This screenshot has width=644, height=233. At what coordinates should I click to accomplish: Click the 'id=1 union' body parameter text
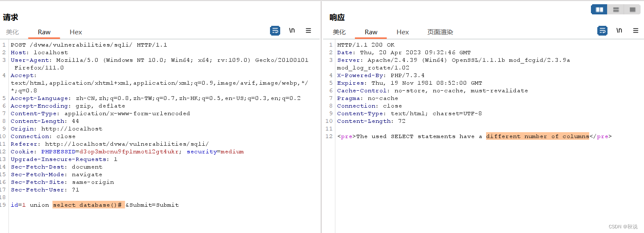pyautogui.click(x=30, y=205)
